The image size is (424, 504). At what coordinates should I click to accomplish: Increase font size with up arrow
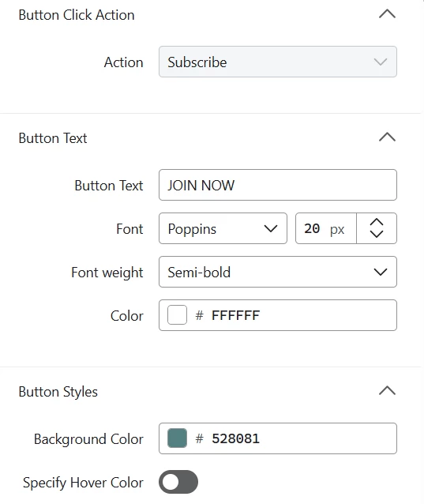click(377, 222)
